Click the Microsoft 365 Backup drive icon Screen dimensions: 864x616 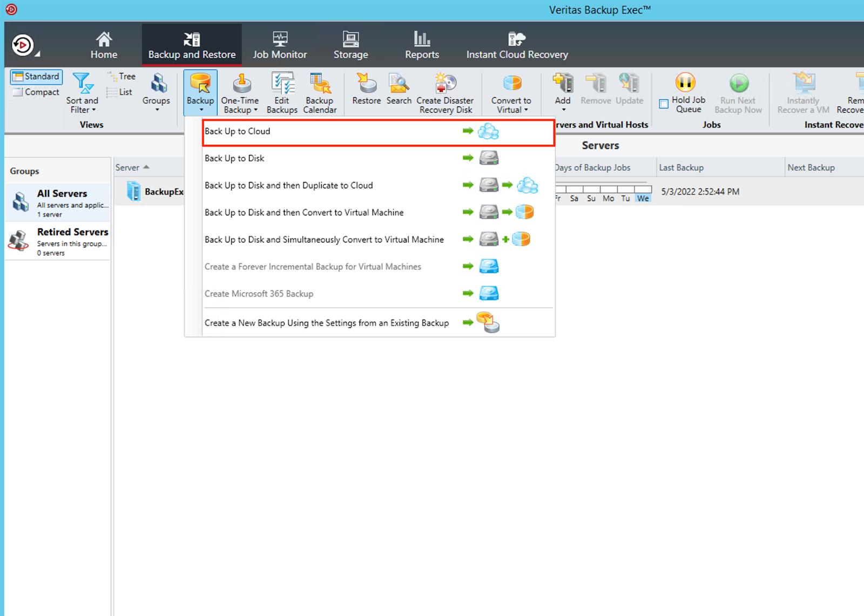tap(489, 293)
